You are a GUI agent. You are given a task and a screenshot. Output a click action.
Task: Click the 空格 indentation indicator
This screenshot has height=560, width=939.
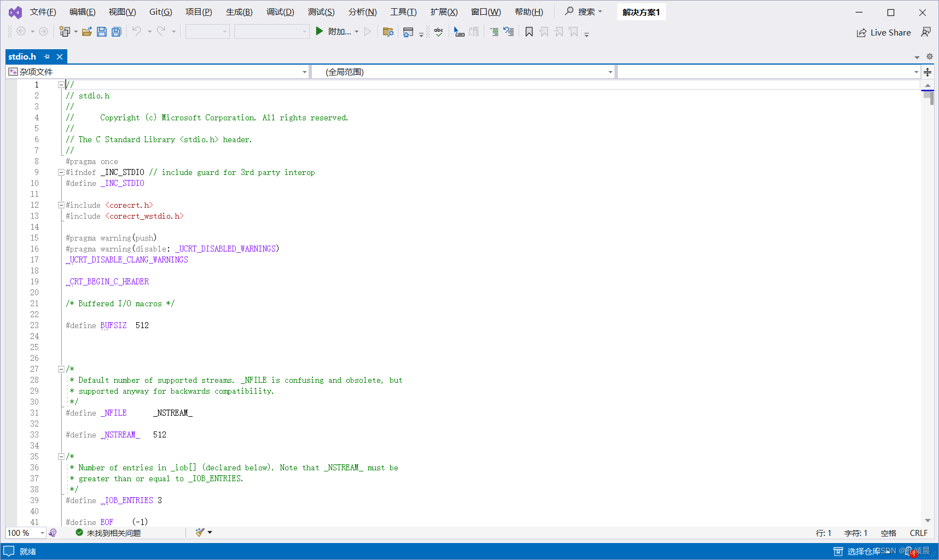pos(888,533)
